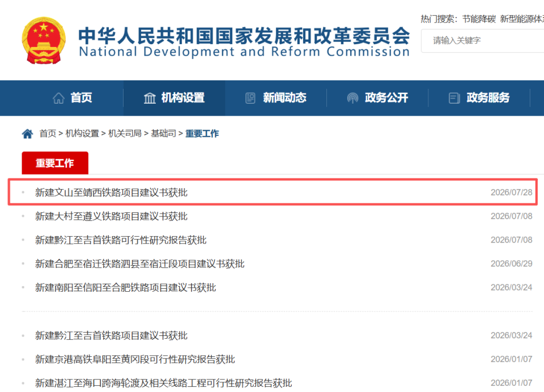
Task: Go to 机关司局 in the breadcrumb
Action: pos(125,134)
